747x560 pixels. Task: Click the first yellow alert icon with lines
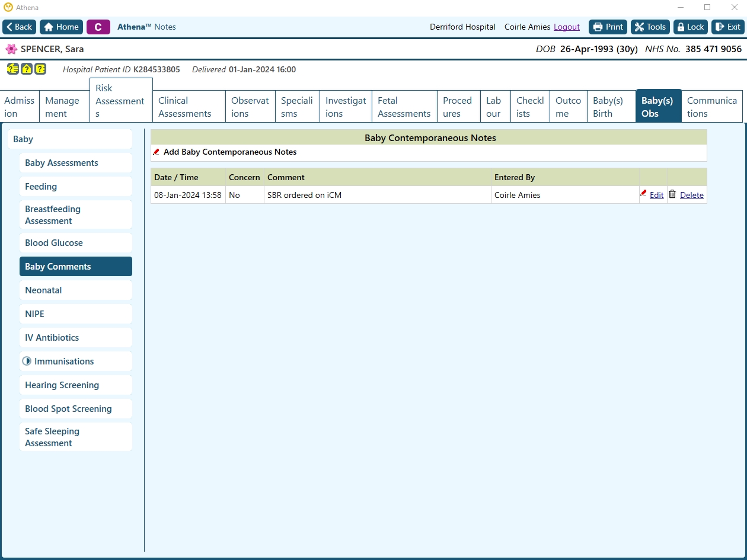12,69
